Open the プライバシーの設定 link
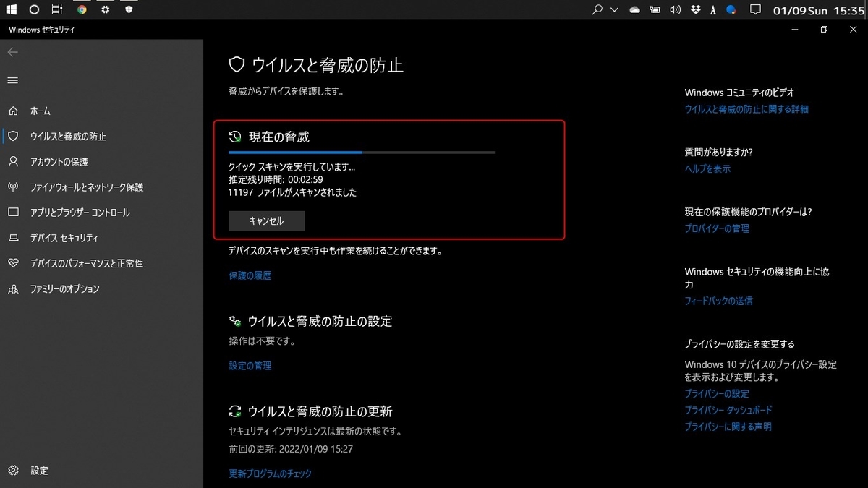 click(717, 394)
